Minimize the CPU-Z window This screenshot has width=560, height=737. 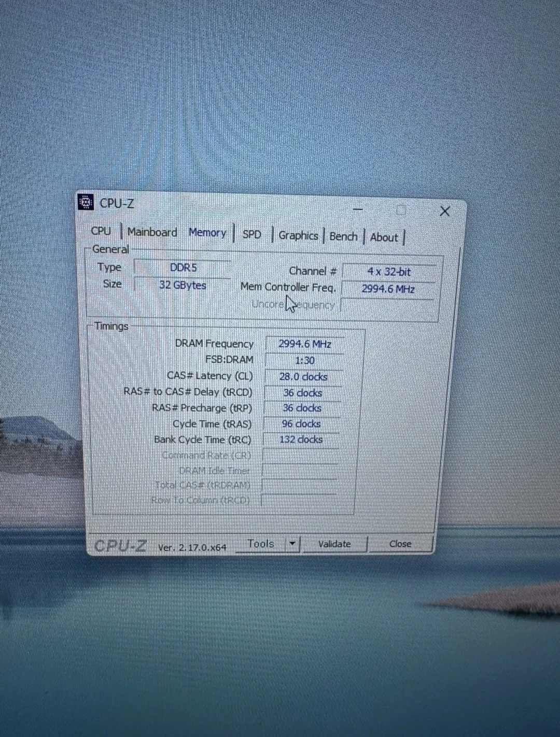coord(358,209)
